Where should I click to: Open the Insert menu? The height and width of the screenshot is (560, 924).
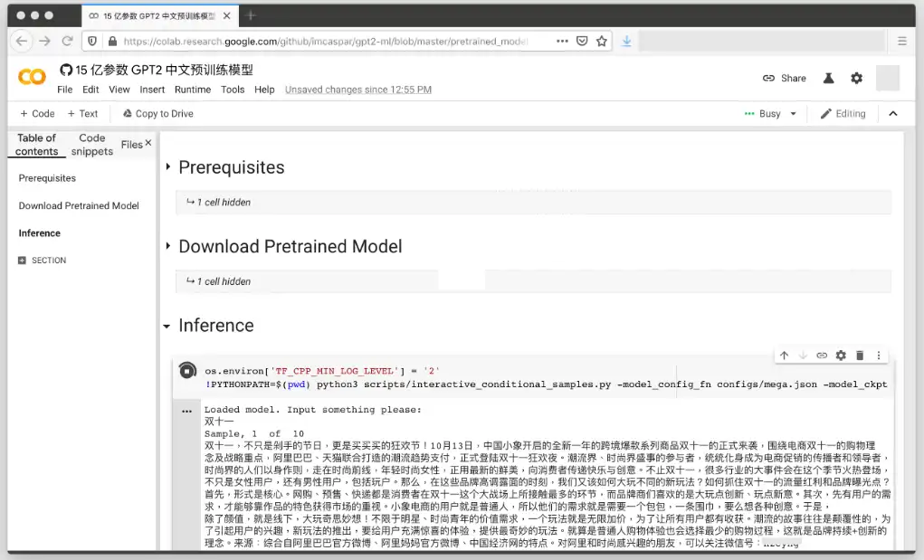(152, 90)
